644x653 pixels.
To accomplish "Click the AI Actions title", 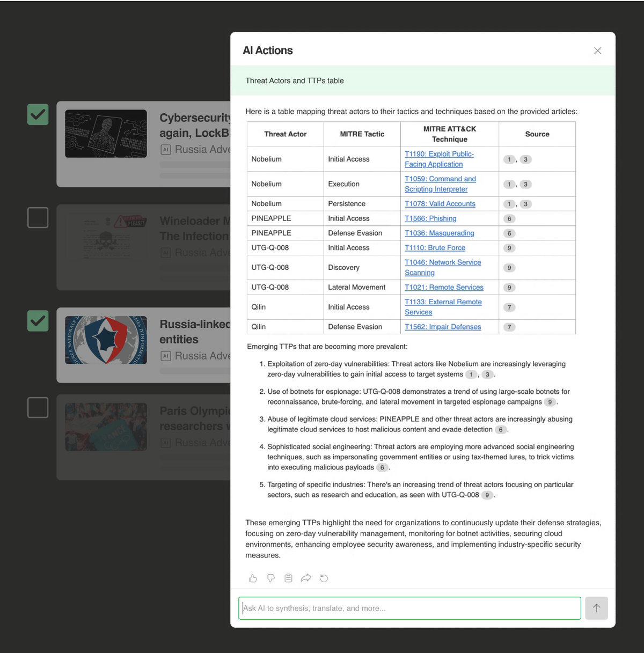I will click(x=268, y=50).
